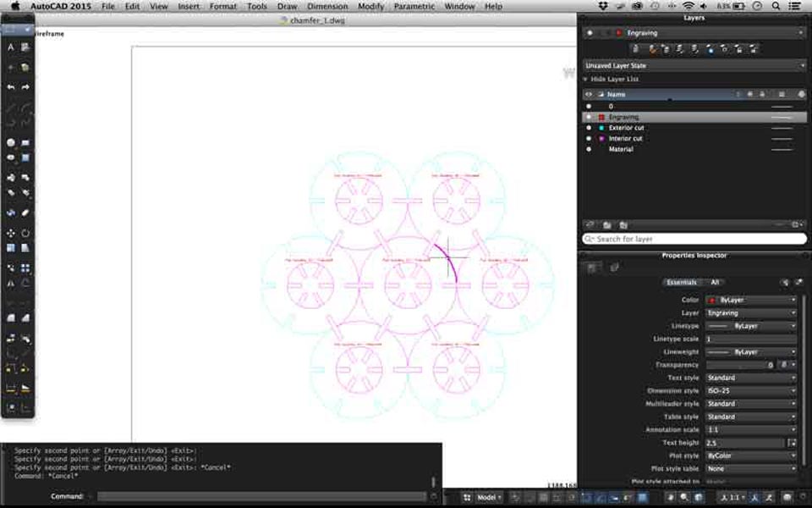Screen dimensions: 812x508
Task: Toggle visibility of the Exterior cut layer
Action: [x=589, y=128]
